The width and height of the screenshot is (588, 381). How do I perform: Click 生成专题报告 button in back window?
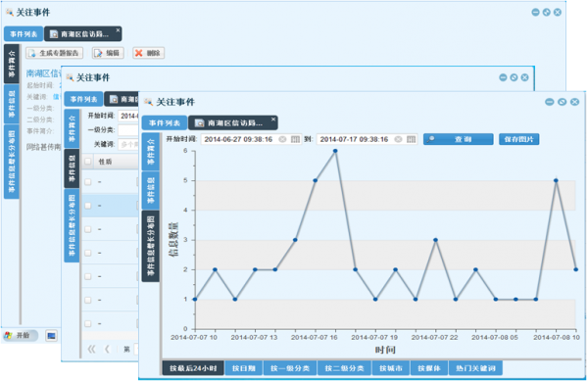point(54,53)
